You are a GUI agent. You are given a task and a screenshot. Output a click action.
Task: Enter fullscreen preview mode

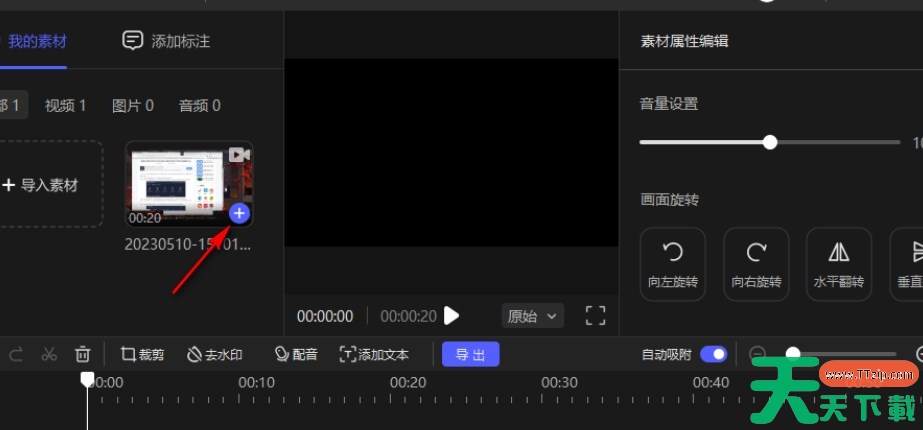coord(595,316)
